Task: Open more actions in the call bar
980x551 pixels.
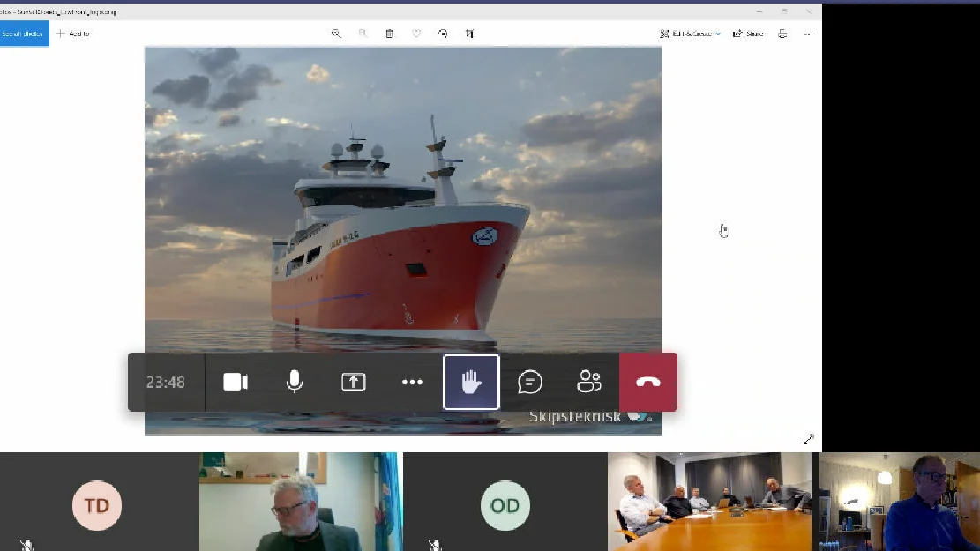Action: point(412,383)
